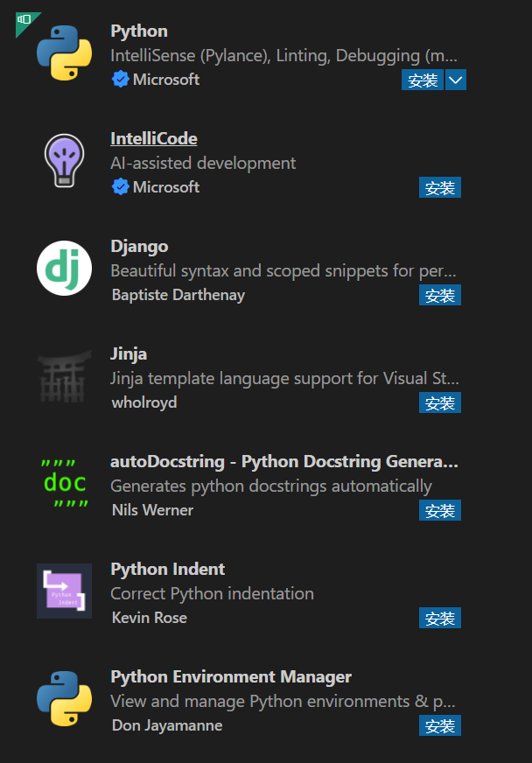This screenshot has height=763, width=532.
Task: Click the green corner badge icon
Action: (24, 19)
